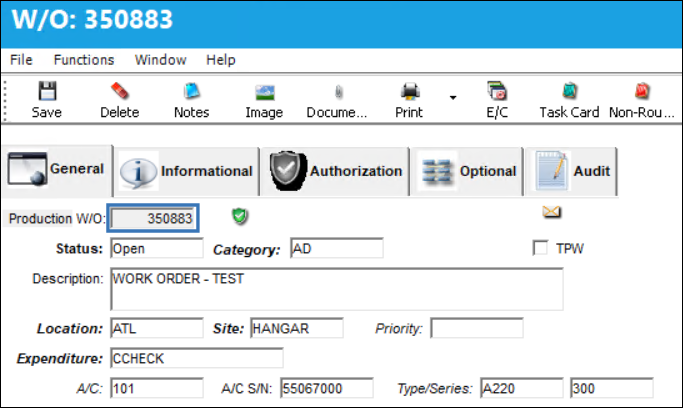
Task: Click the Priority label
Action: [399, 328]
